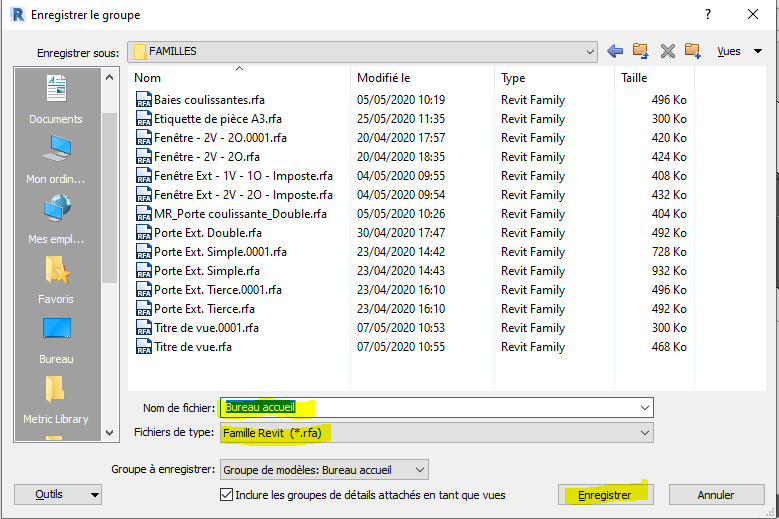Open the Bureau shortcut in the sidebar
779x519 pixels.
coord(56,340)
